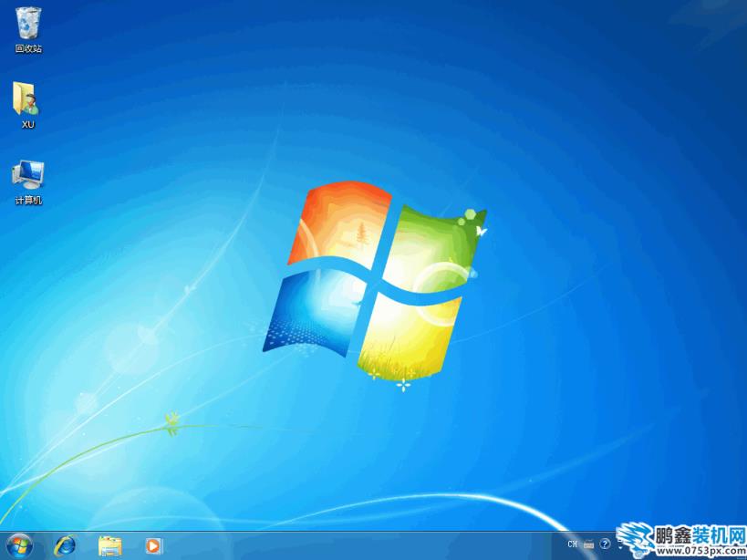Select the Recycle Bin desktop icon
Image resolution: width=747 pixels, height=560 pixels.
pyautogui.click(x=28, y=23)
